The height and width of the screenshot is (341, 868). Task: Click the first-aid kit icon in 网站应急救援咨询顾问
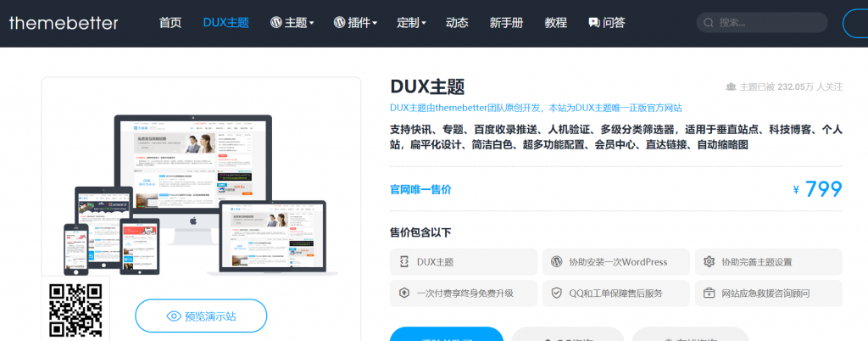[709, 293]
